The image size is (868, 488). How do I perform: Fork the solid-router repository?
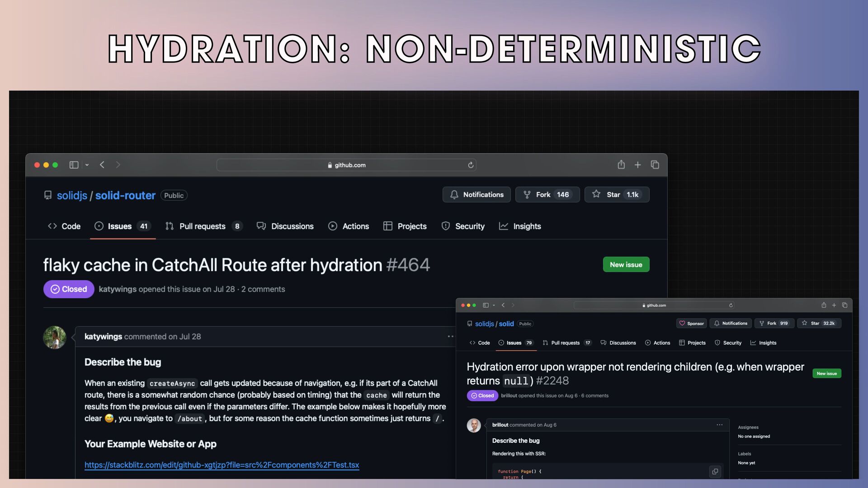coord(547,194)
